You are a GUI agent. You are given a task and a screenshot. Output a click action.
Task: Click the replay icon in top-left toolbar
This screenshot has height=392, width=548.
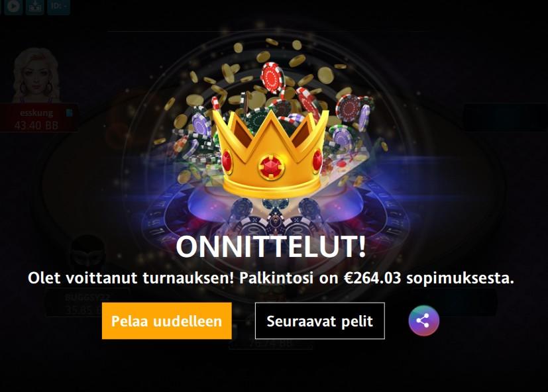coord(14,6)
